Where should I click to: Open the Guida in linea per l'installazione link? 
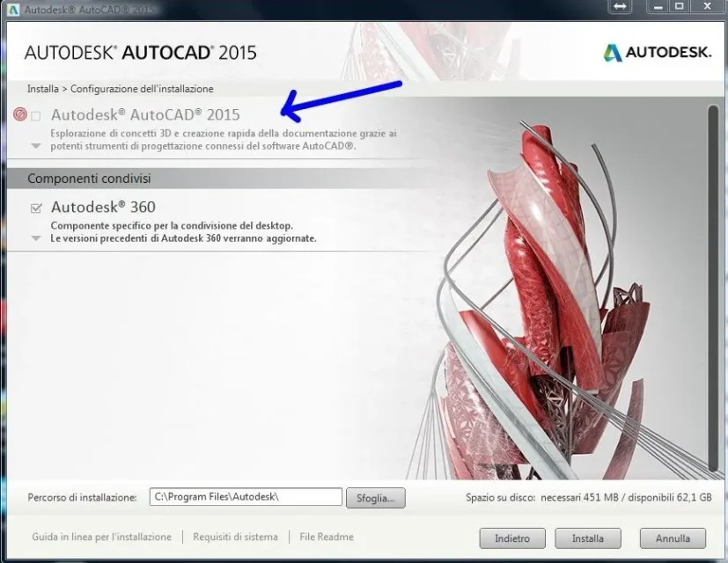[x=102, y=537]
